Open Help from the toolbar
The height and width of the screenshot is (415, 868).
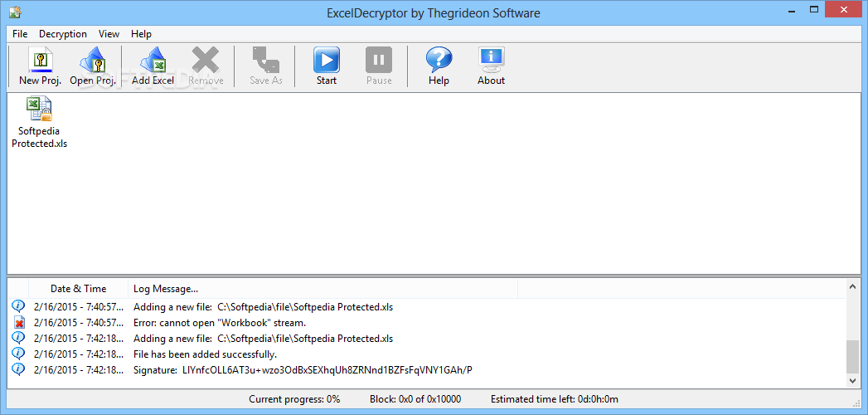pyautogui.click(x=439, y=66)
